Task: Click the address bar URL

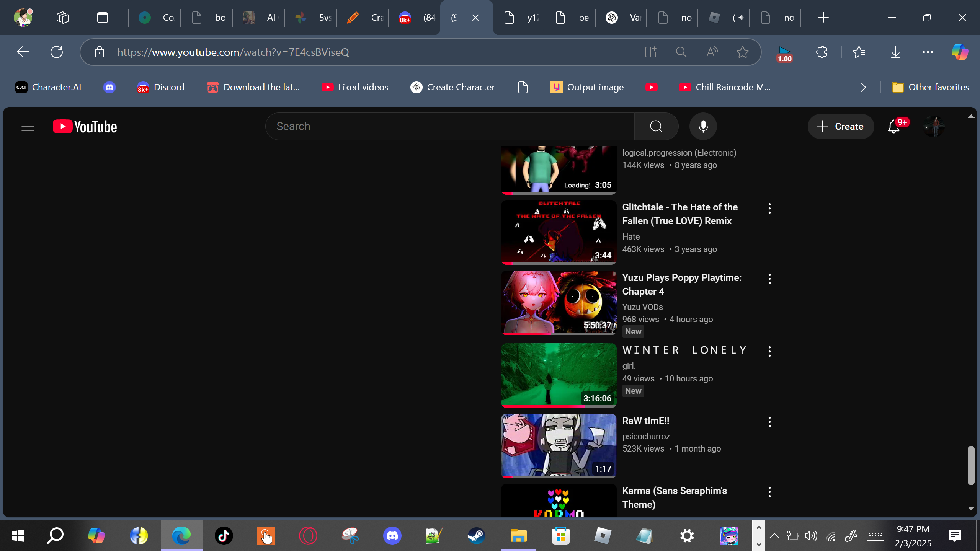Action: coord(233,52)
